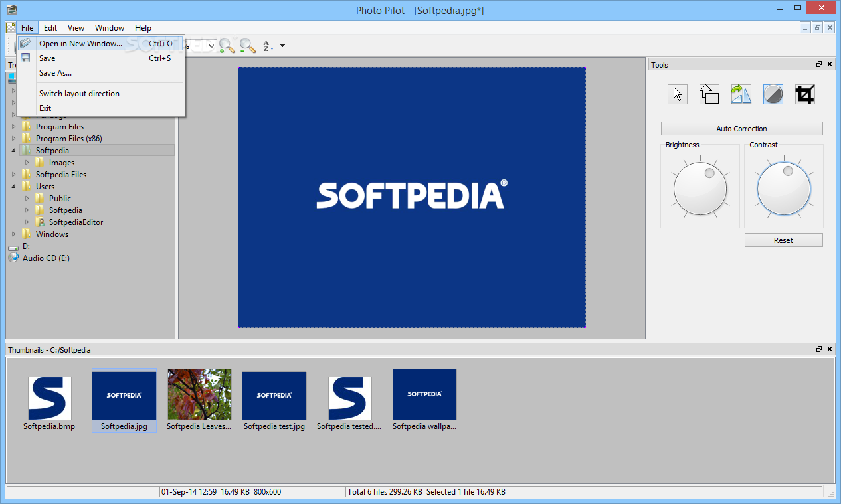The height and width of the screenshot is (504, 841).
Task: Activate the crop tool
Action: click(805, 94)
